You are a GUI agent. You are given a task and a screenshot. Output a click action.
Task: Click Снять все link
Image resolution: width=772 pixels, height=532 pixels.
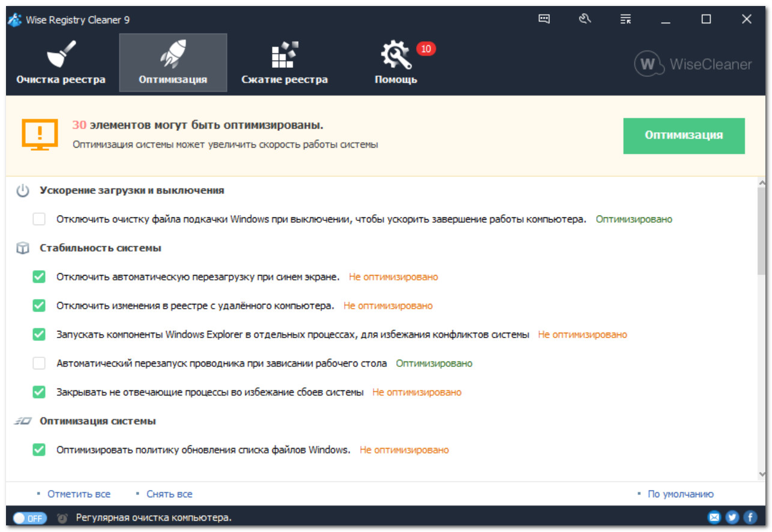(169, 494)
